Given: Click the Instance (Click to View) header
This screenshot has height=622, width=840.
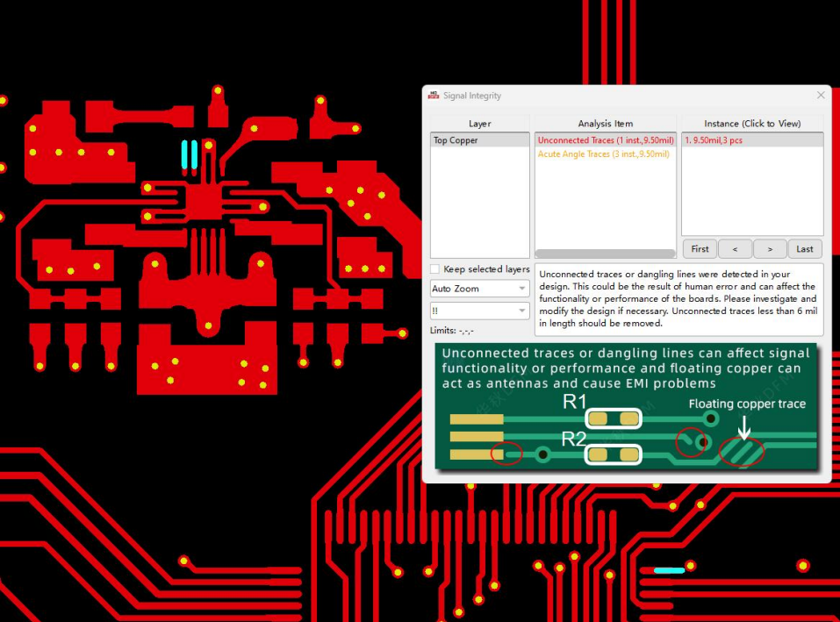Looking at the screenshot, I should pyautogui.click(x=752, y=124).
